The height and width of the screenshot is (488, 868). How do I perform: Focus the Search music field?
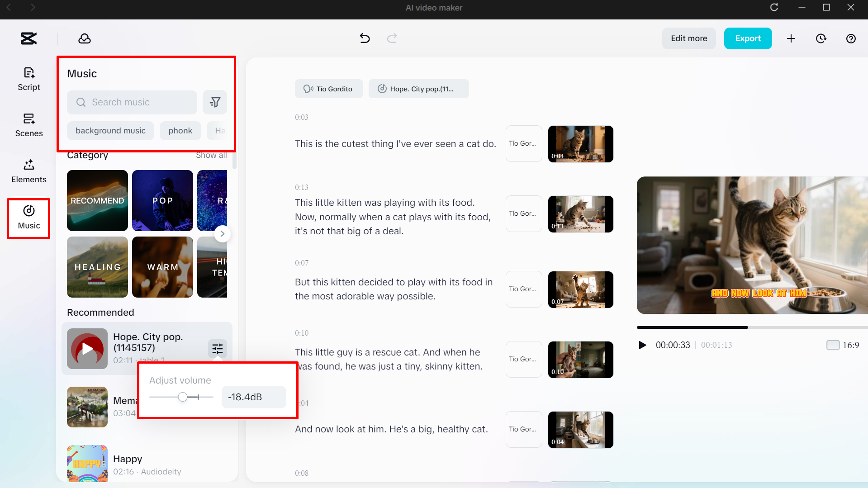click(132, 102)
